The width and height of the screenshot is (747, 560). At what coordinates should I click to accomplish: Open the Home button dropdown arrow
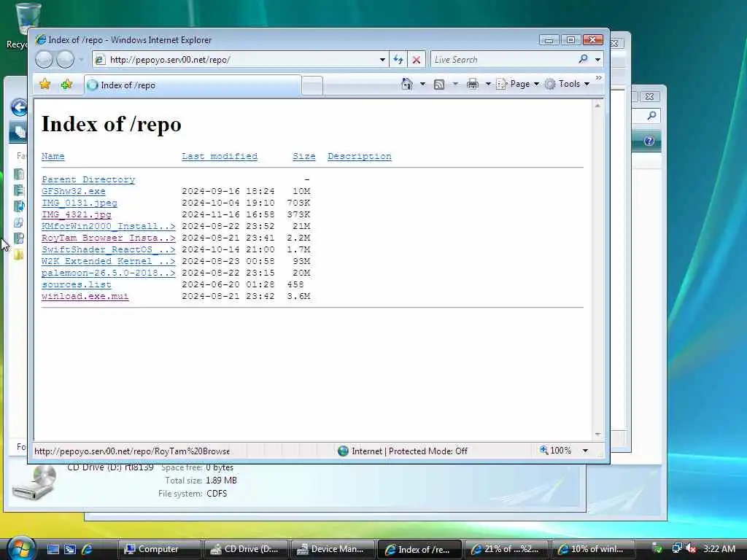click(422, 85)
